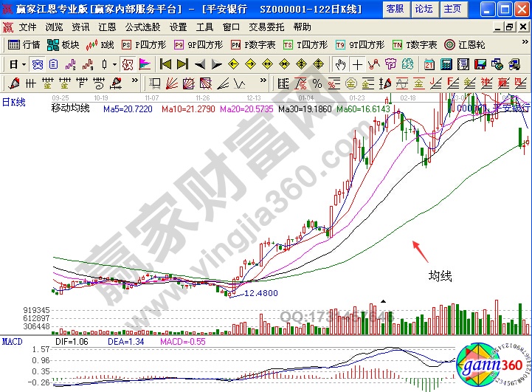Viewport: 532px width, 392px height.
Task: Select the hand pan tool
Action: [340, 63]
